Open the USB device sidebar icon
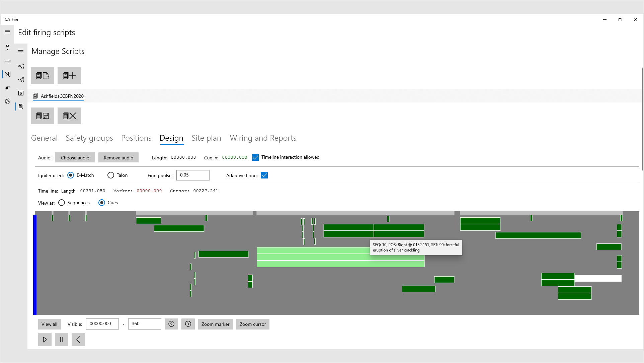 click(x=7, y=47)
